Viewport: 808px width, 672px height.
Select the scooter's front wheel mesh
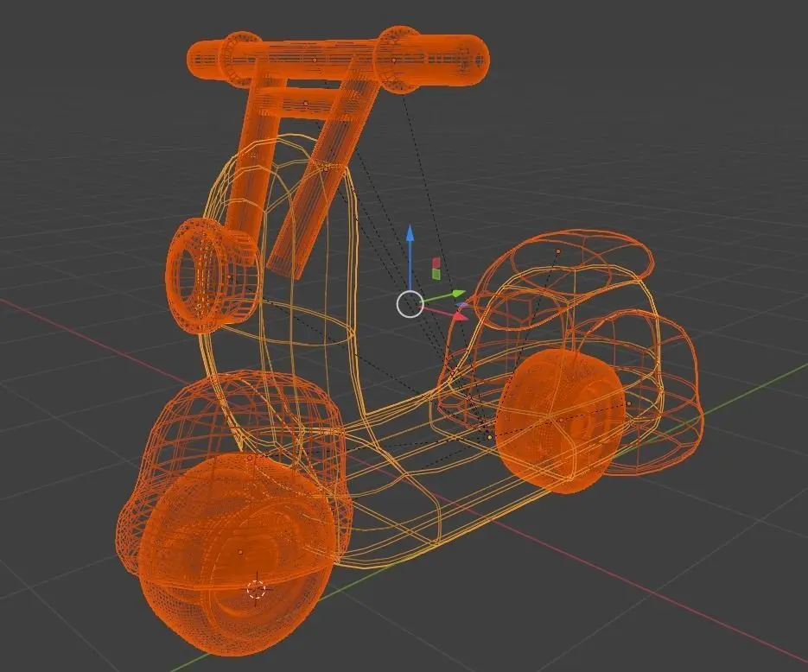coord(237,555)
